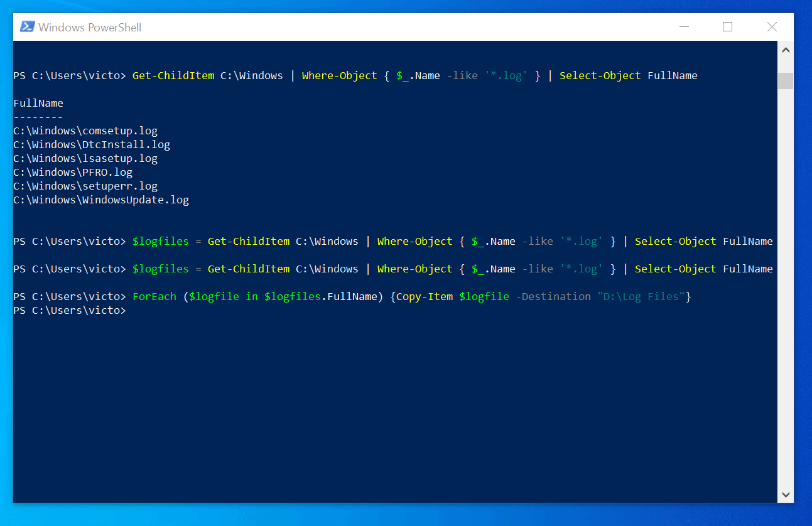
Task: Click the C:\Windows\PFRO.log output line
Action: tap(73, 173)
